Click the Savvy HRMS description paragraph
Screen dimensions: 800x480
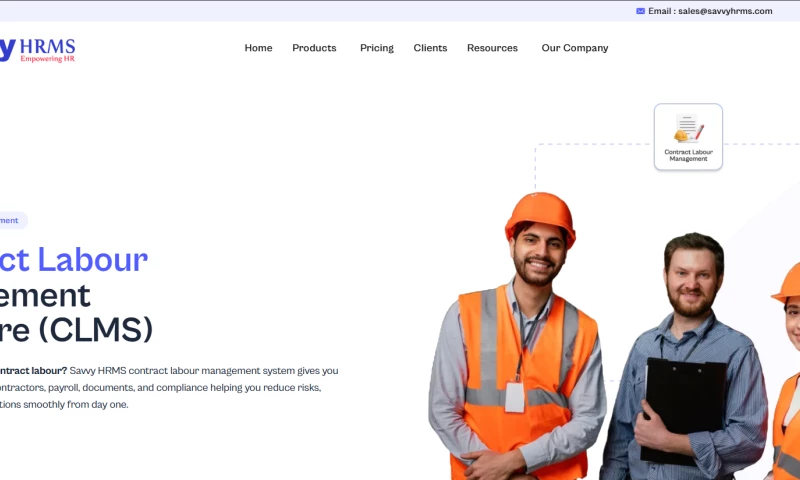pos(169,388)
